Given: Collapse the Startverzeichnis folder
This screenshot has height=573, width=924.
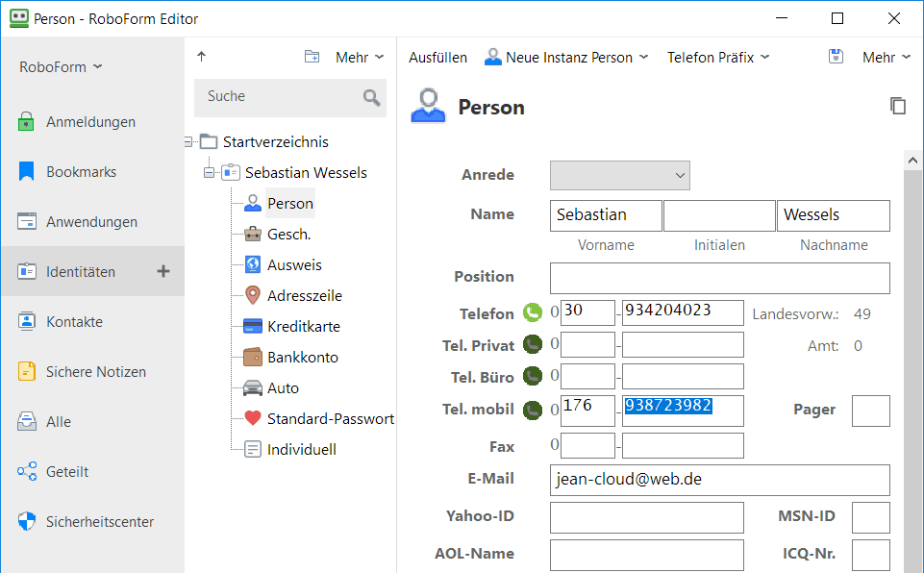Looking at the screenshot, I should click(x=188, y=141).
